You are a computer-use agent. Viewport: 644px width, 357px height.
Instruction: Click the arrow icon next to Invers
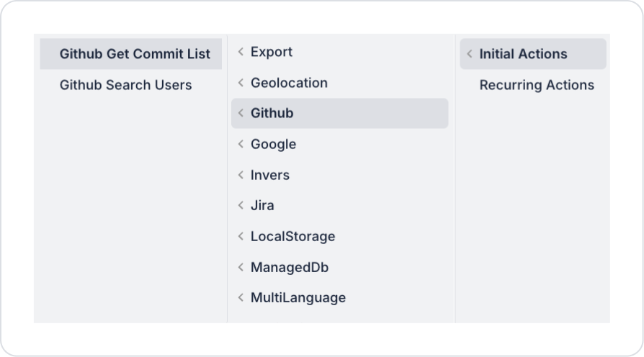coord(241,175)
